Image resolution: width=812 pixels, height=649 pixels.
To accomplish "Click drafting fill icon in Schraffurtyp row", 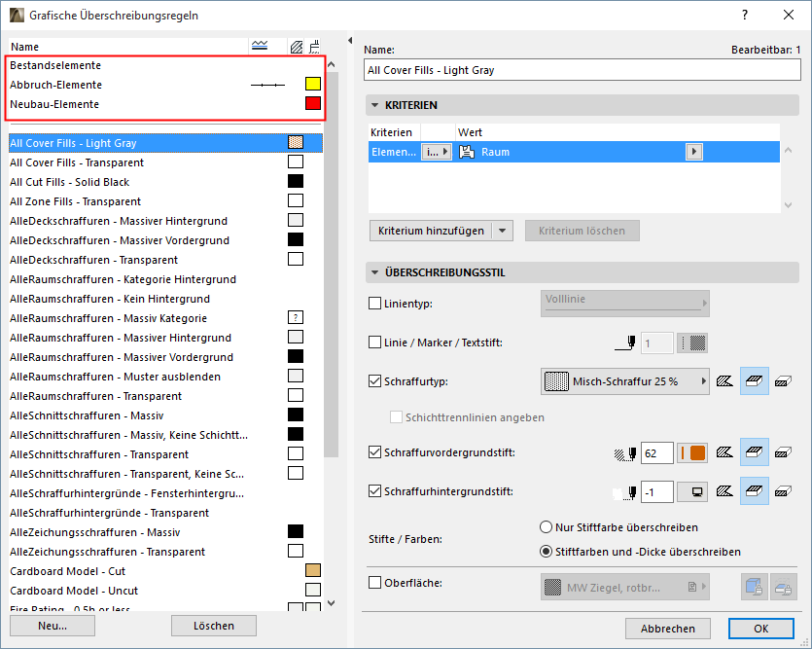I will coord(724,381).
